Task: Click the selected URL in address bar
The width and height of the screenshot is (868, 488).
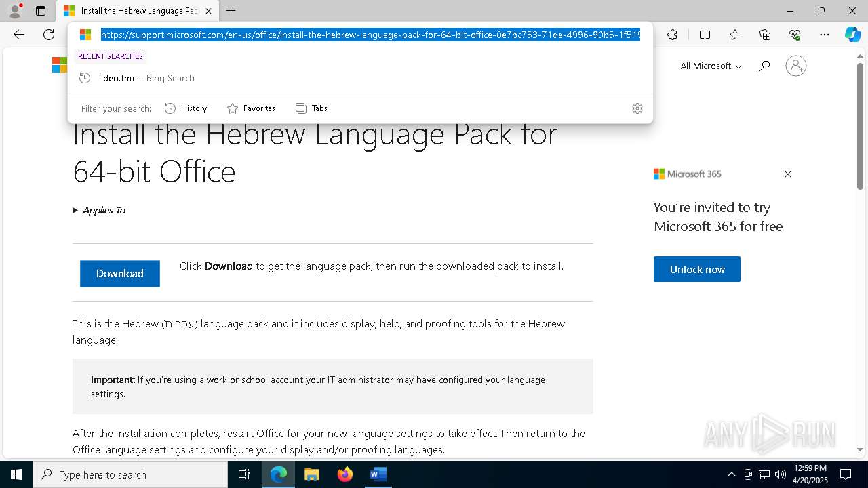Action: 370,35
